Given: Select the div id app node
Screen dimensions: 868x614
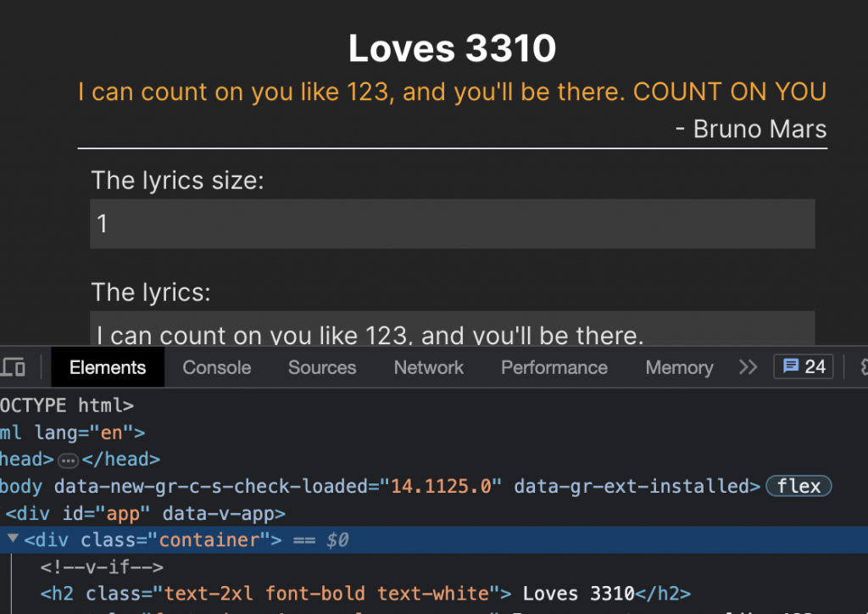Looking at the screenshot, I should pyautogui.click(x=146, y=513).
